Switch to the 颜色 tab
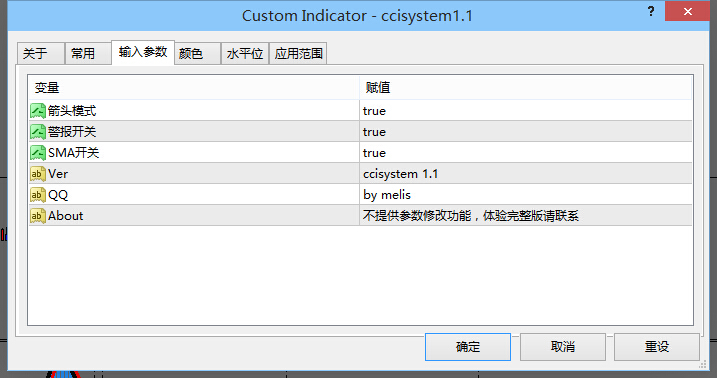 197,53
